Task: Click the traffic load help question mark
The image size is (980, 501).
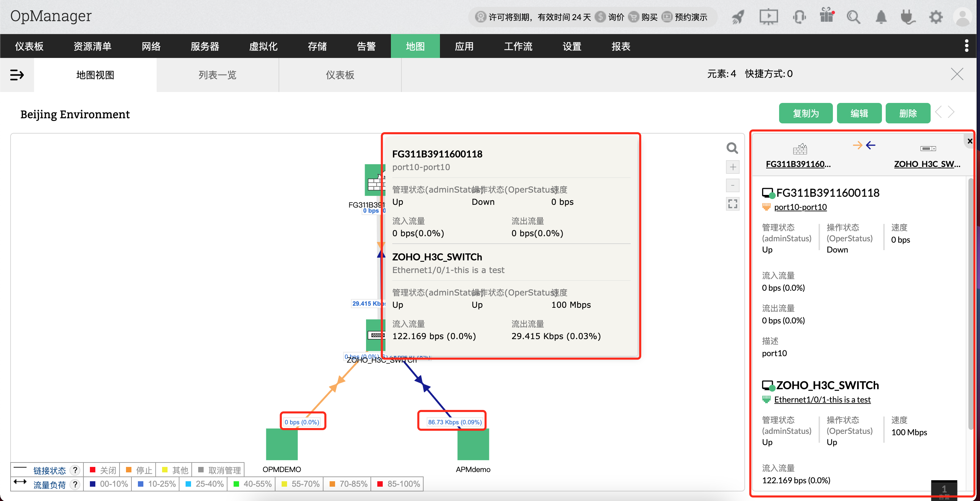Action: [x=75, y=485]
